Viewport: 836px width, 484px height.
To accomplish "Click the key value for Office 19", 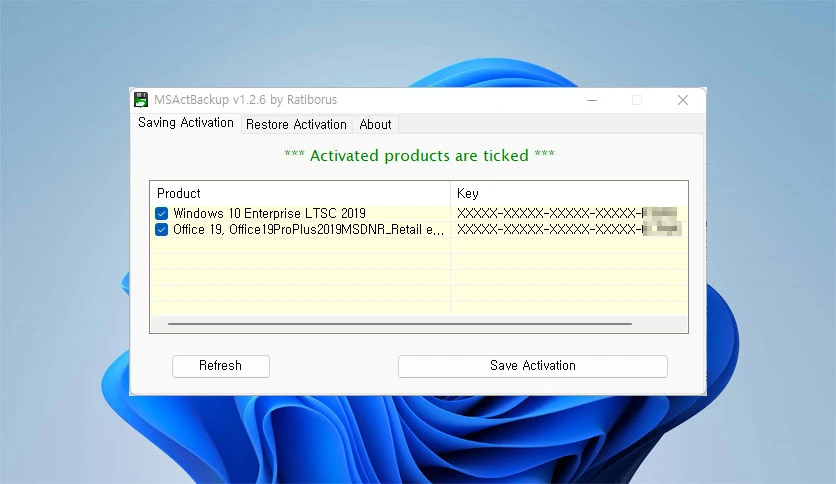I will tap(569, 230).
